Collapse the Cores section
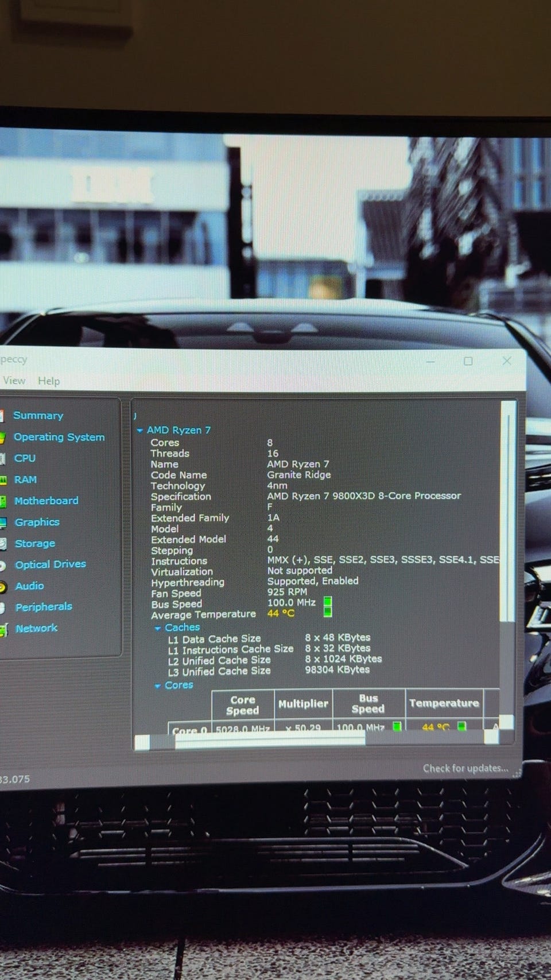551x980 pixels. (x=157, y=685)
